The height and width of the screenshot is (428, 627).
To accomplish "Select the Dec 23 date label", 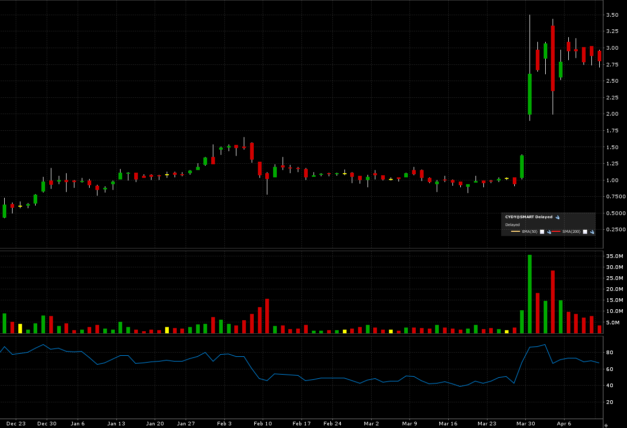I will pyautogui.click(x=14, y=423).
